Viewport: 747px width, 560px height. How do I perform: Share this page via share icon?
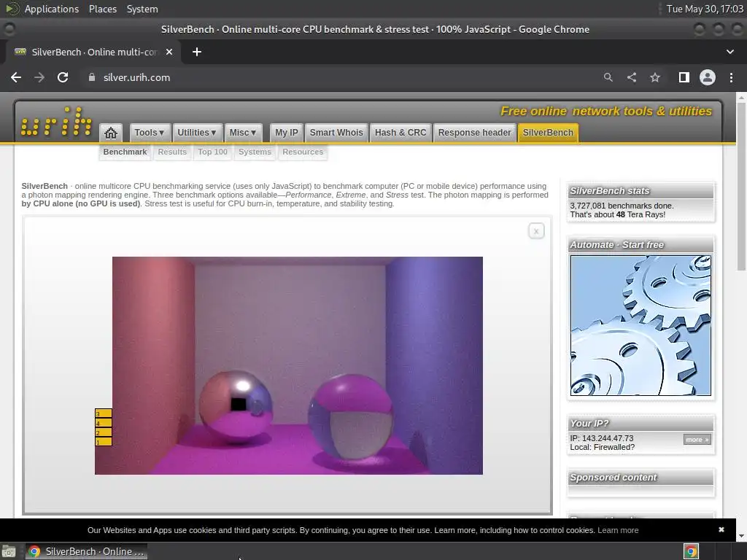point(632,77)
